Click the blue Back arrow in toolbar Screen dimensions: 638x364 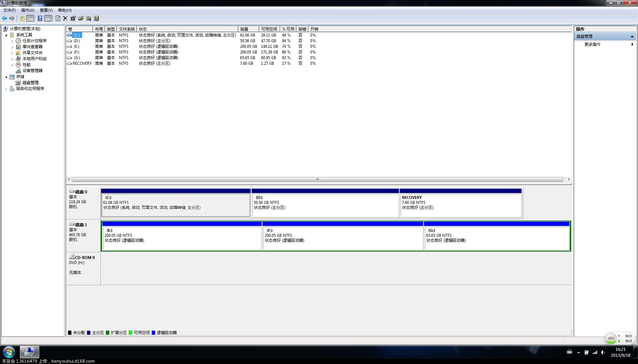[x=4, y=19]
